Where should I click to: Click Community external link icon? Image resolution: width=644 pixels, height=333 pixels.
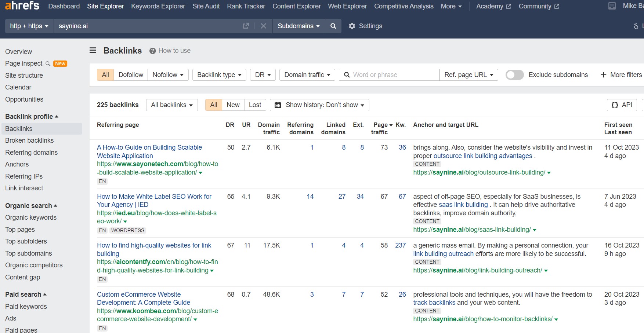pos(557,7)
